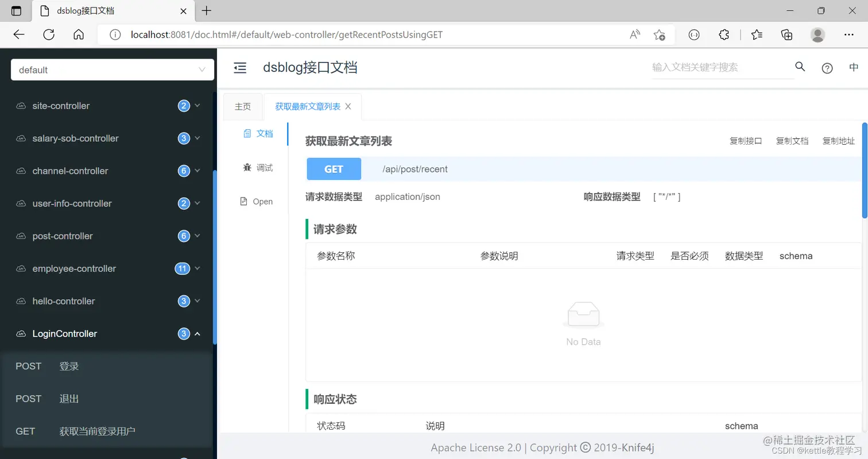Switch interface language via the 中 toggle

point(854,67)
